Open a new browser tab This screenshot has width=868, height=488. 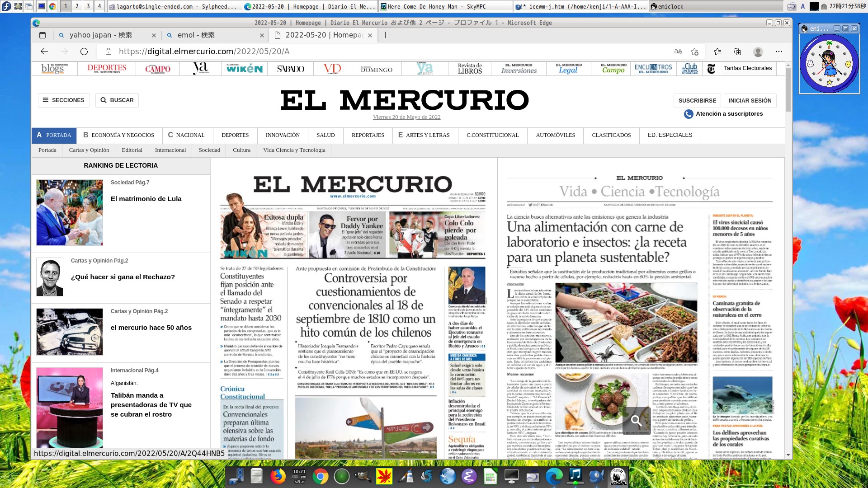point(385,35)
